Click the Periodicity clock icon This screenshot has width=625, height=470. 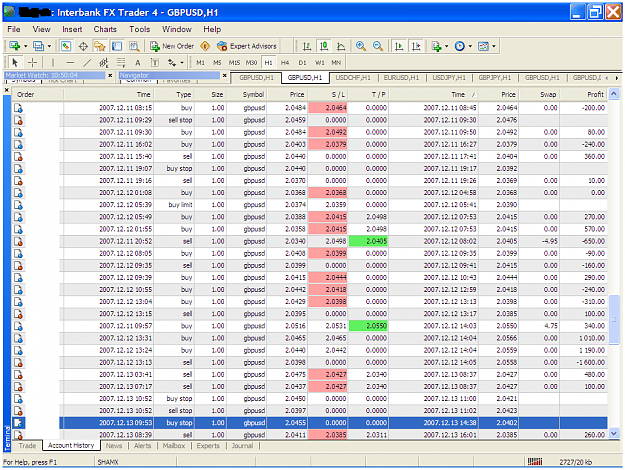click(x=460, y=46)
